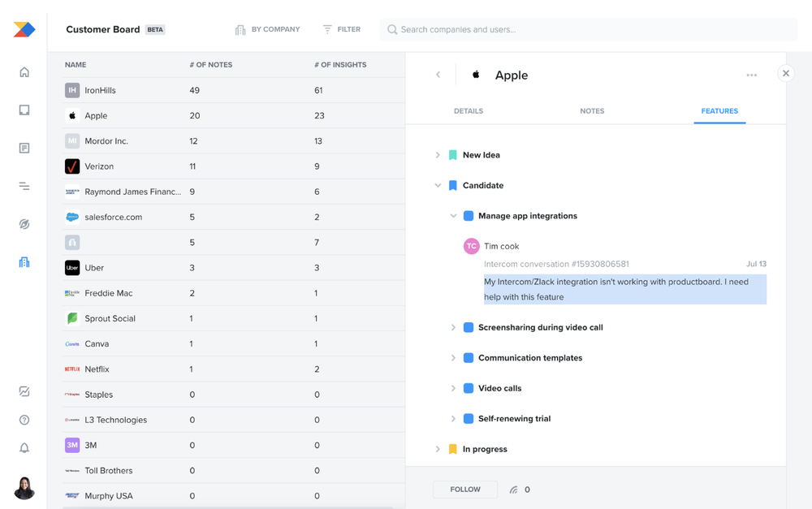Open the Help question mark icon

click(24, 420)
